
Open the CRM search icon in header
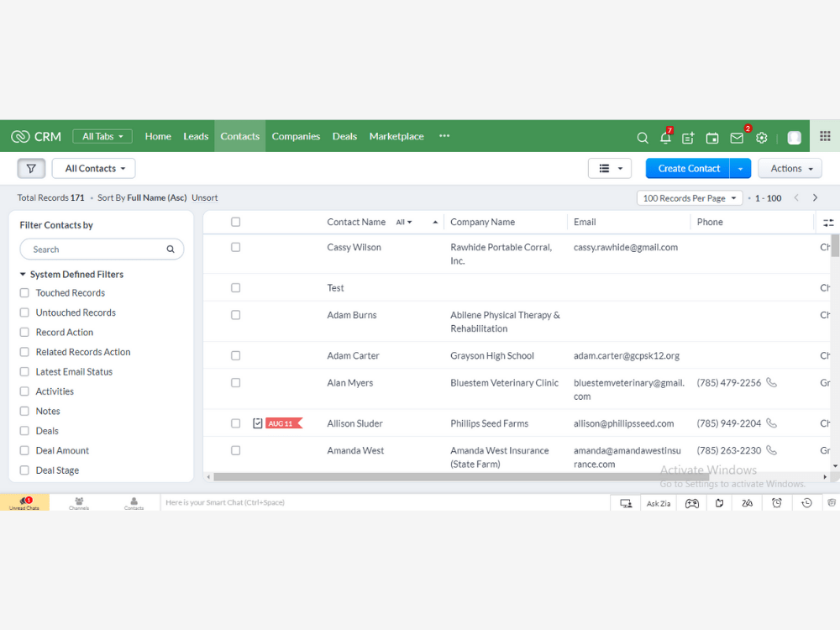(x=643, y=138)
